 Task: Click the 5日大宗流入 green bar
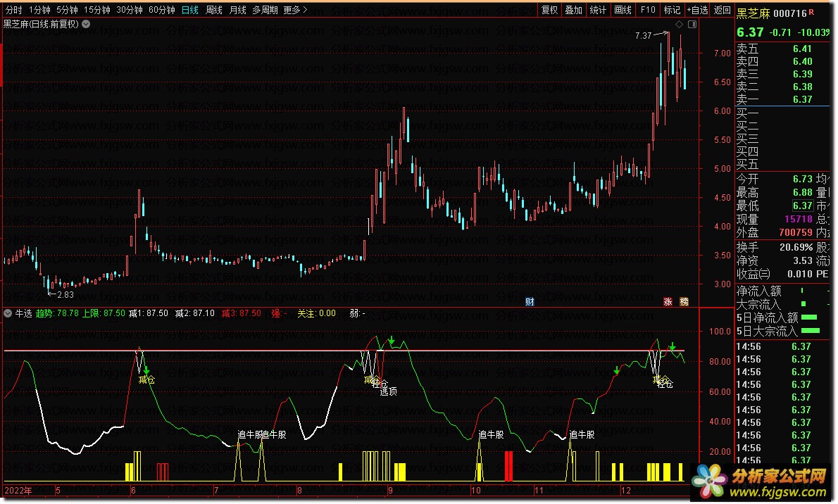tap(811, 331)
